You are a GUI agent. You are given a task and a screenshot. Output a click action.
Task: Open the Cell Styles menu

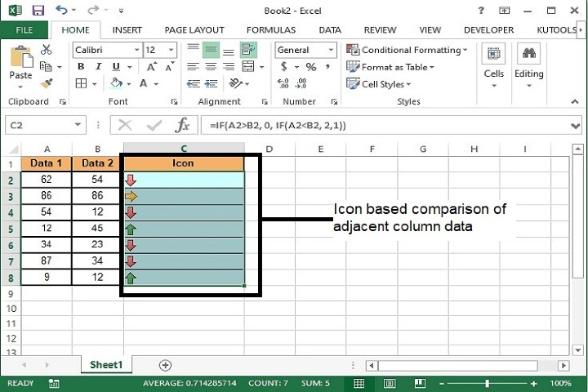(x=378, y=84)
